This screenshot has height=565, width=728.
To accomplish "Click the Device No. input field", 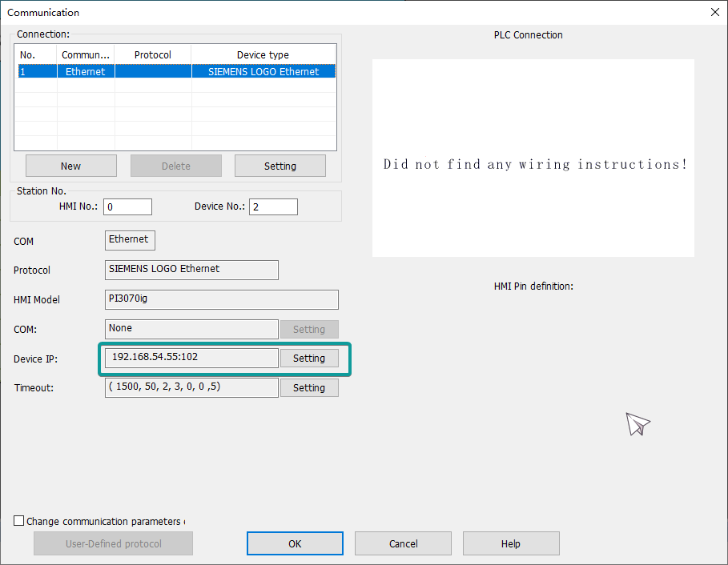I will [x=273, y=206].
